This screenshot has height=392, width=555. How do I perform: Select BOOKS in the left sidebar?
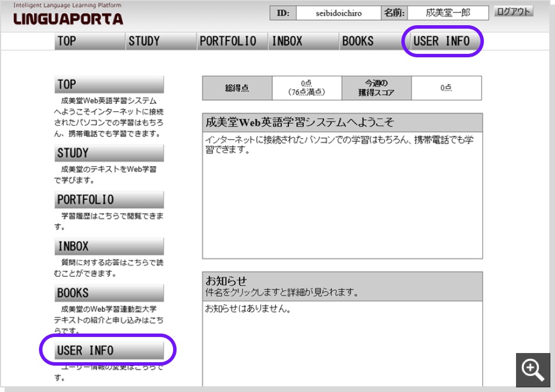coord(109,292)
